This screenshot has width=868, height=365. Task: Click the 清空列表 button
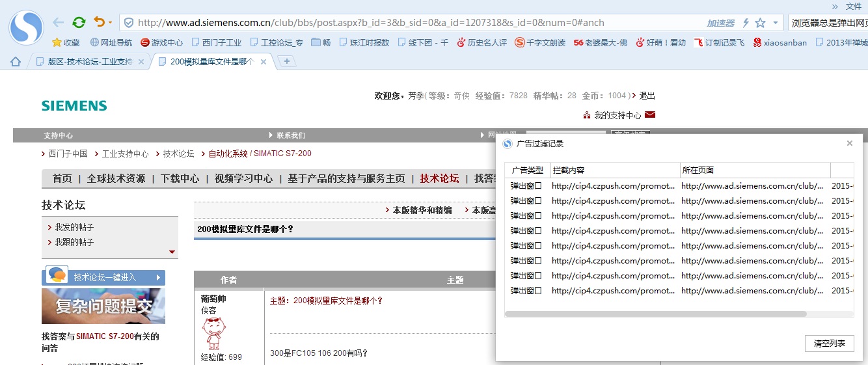pos(830,344)
